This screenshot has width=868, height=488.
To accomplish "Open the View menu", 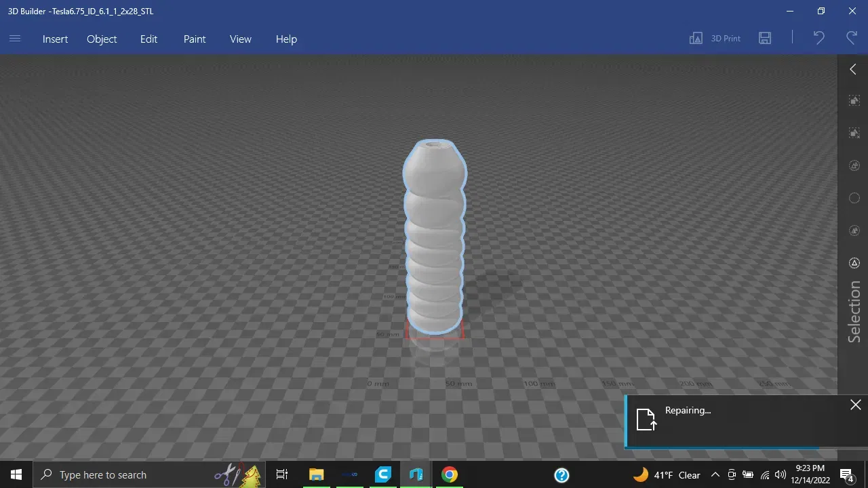I will tap(241, 39).
